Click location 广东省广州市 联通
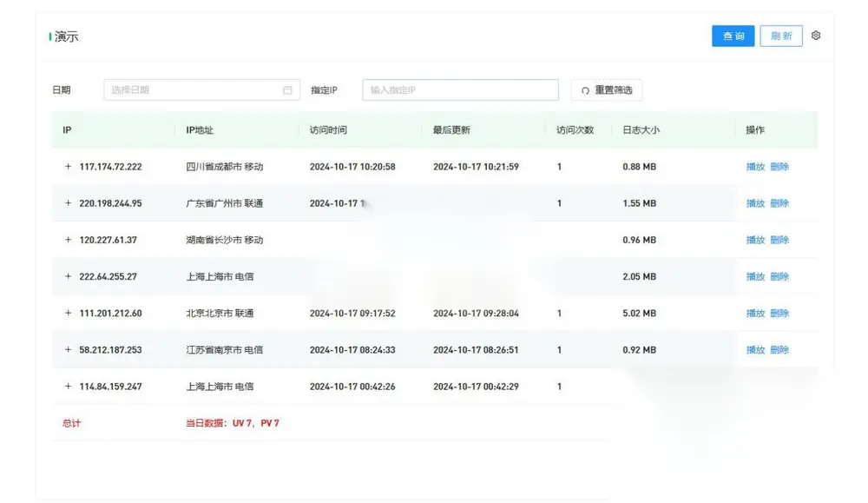The width and height of the screenshot is (868, 503). (x=225, y=203)
